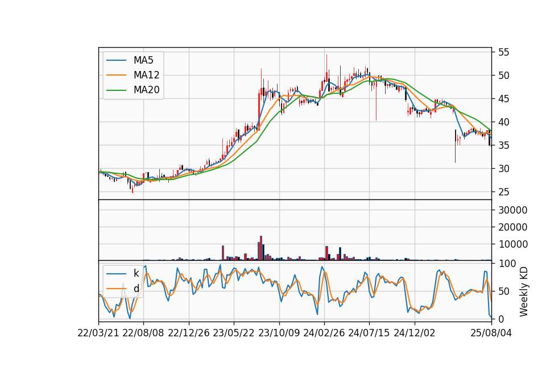Click the green MA20 legend line sample
Viewport: 546px width, 392px height.
pos(116,90)
